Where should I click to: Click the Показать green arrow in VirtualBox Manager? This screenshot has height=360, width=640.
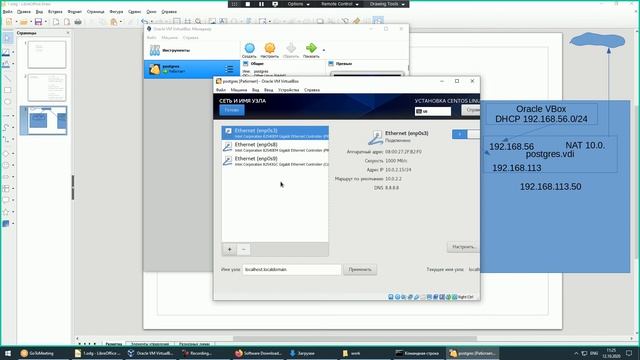pos(311,50)
